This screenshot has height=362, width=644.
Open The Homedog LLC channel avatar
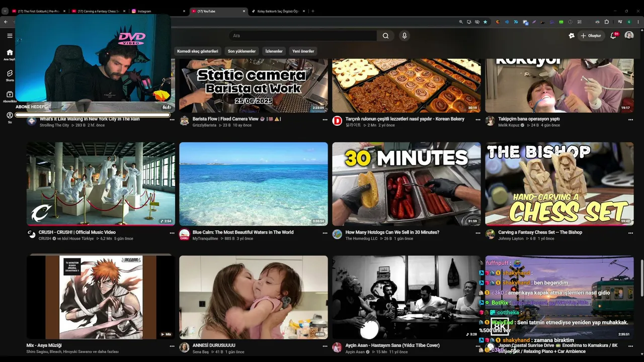337,234
